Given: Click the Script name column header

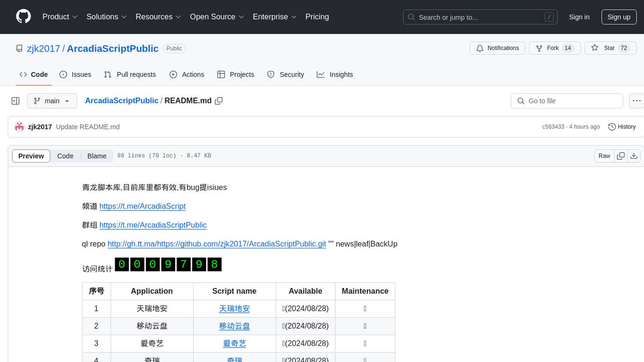Looking at the screenshot, I should [234, 291].
